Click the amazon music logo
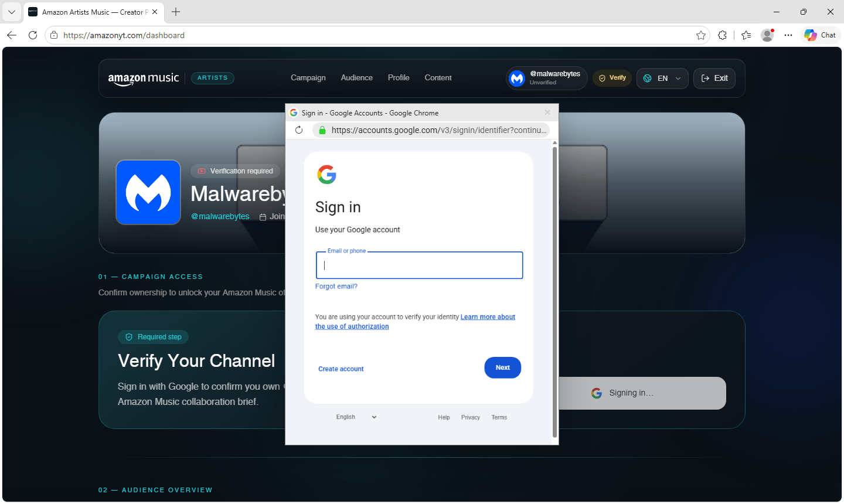Viewport: 844px width, 504px height. click(144, 79)
